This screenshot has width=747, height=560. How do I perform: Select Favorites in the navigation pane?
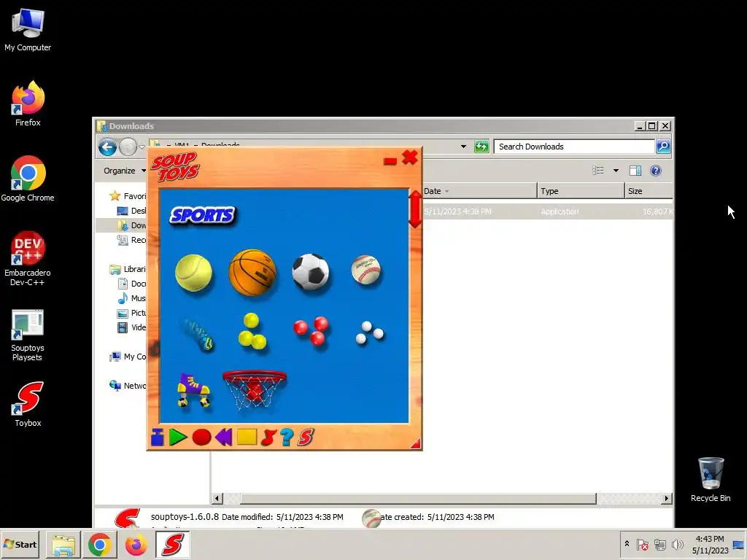tap(128, 196)
